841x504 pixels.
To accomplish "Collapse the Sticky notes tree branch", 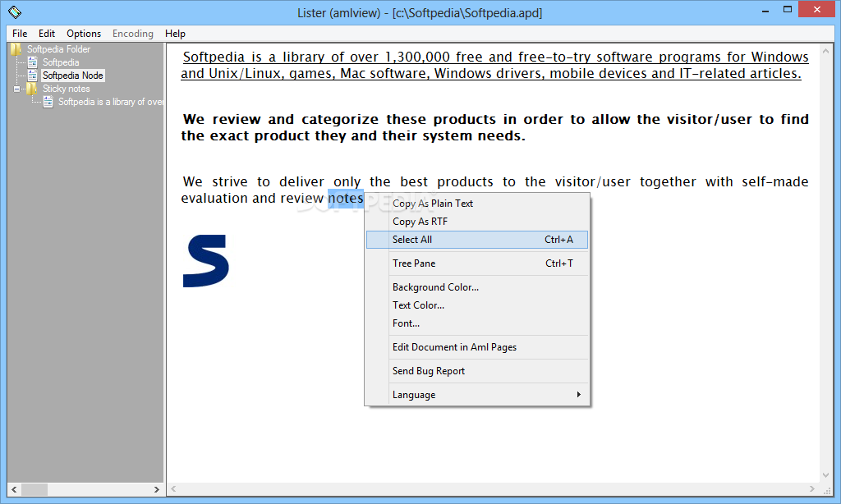I will [16, 89].
